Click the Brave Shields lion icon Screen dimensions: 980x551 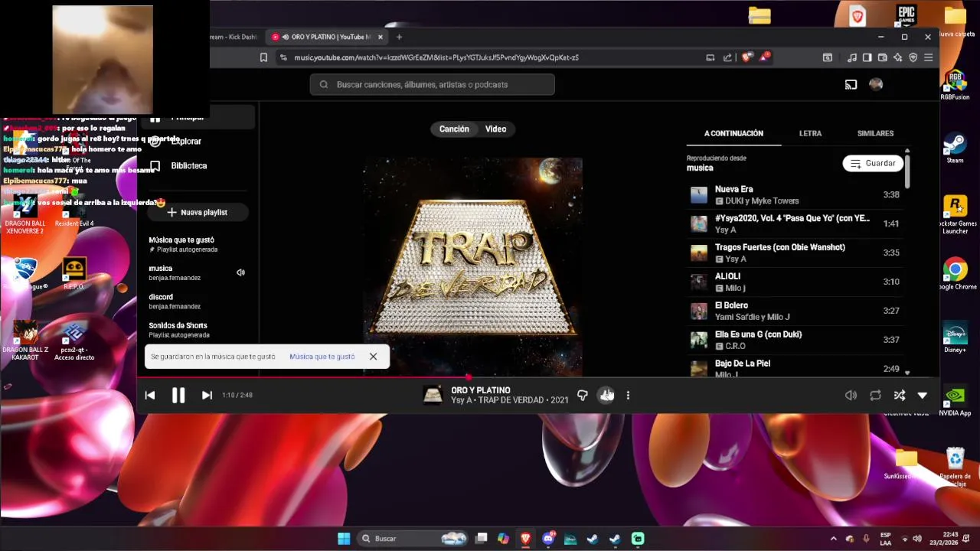tap(746, 57)
